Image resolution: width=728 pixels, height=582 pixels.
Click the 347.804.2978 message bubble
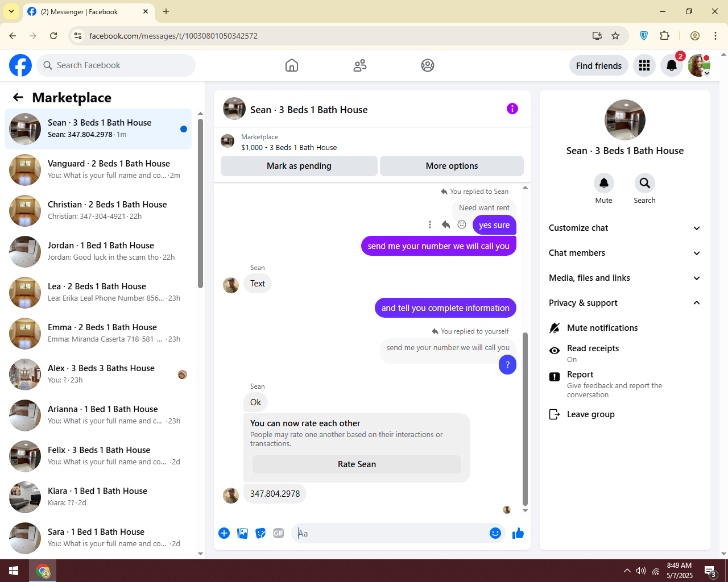275,493
